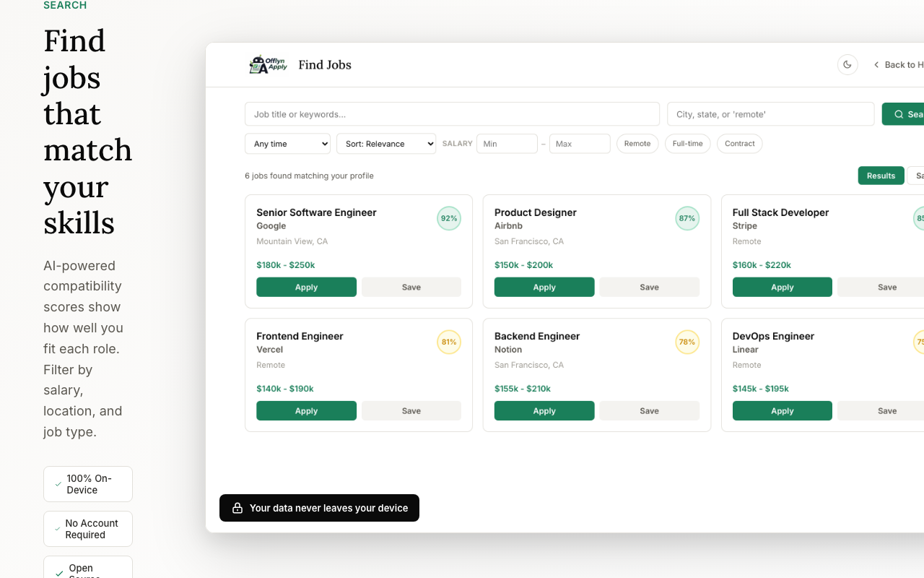
Task: Apply to Backend Engineer at Notion
Action: pos(544,410)
